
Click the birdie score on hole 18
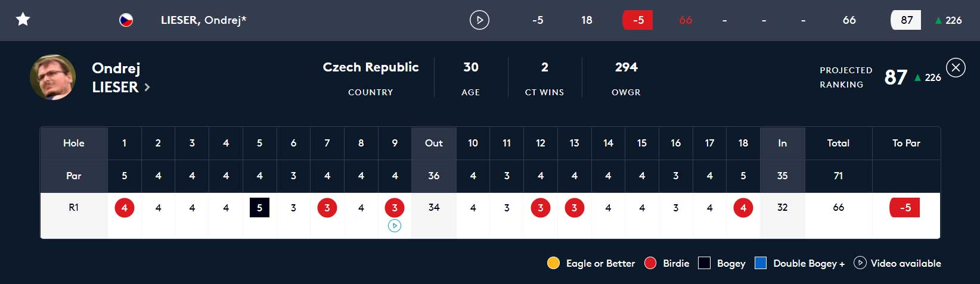coord(743,208)
